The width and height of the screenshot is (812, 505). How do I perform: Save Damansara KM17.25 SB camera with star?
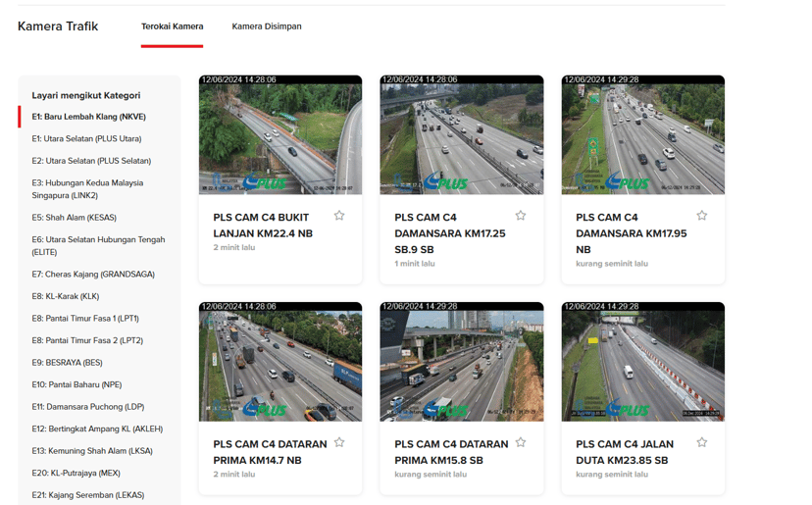point(521,216)
